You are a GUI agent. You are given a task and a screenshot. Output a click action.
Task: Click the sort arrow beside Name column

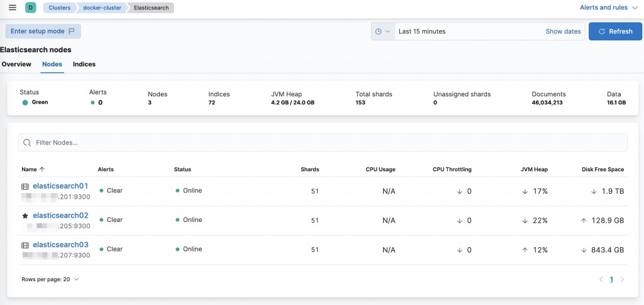pyautogui.click(x=42, y=169)
